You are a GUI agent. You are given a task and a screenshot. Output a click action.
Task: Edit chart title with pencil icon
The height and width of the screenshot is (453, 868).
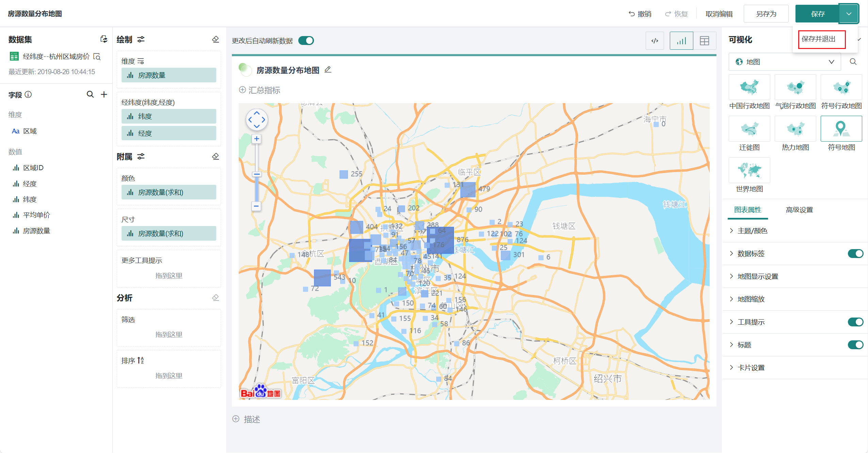pyautogui.click(x=328, y=70)
